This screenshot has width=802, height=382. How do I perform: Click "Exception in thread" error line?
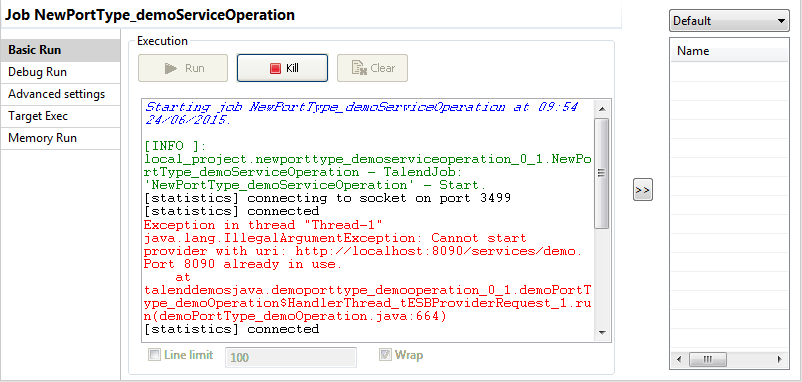263,225
